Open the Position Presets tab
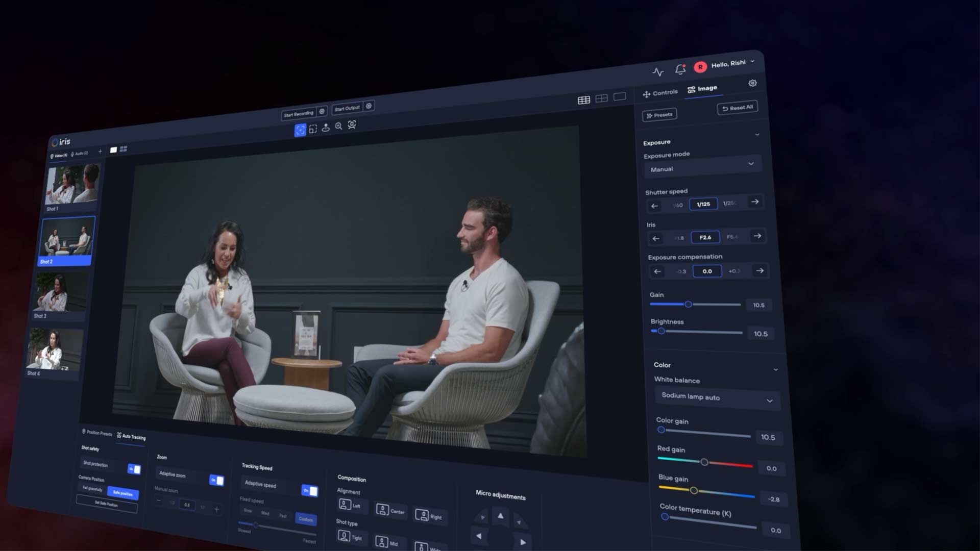Viewport: 980px width, 551px height. (x=96, y=433)
